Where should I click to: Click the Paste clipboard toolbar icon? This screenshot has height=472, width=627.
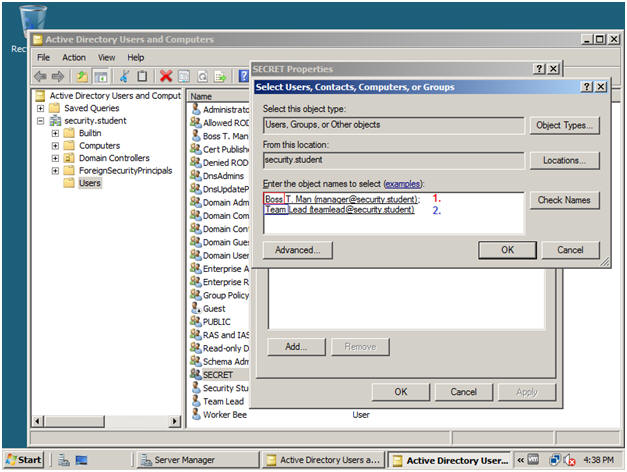coord(142,76)
